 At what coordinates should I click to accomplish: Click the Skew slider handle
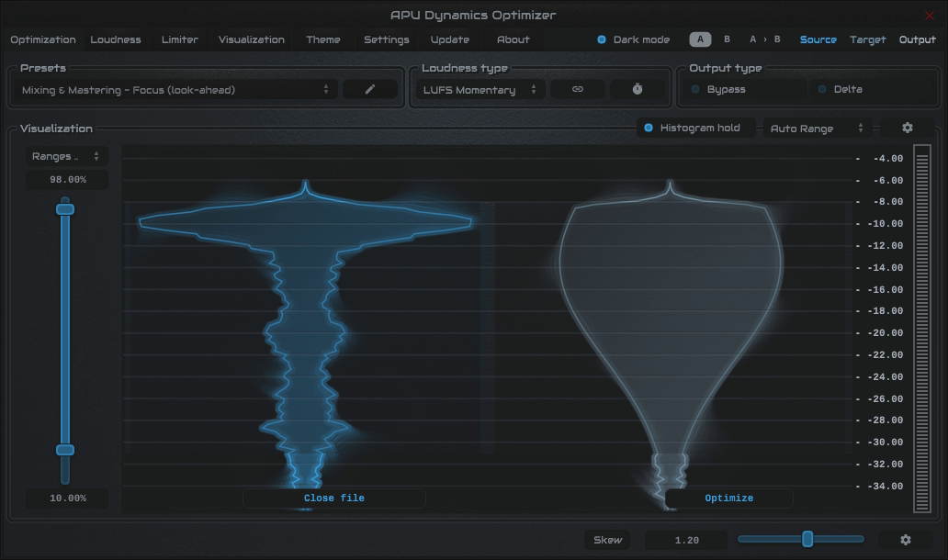click(x=807, y=539)
